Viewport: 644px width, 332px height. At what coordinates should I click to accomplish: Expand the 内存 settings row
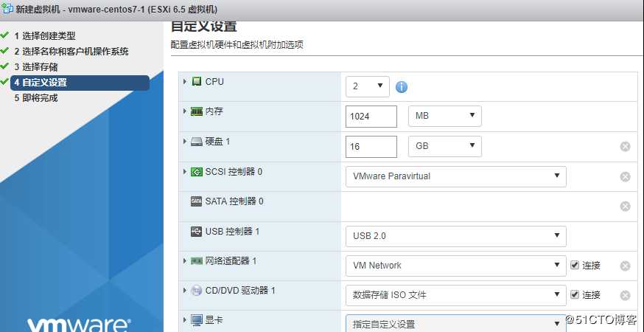pos(185,111)
